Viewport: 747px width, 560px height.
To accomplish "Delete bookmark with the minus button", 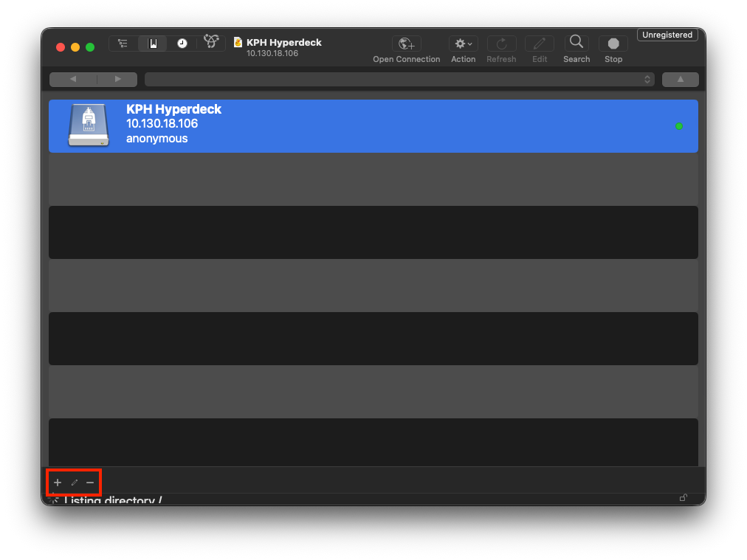I will point(90,483).
